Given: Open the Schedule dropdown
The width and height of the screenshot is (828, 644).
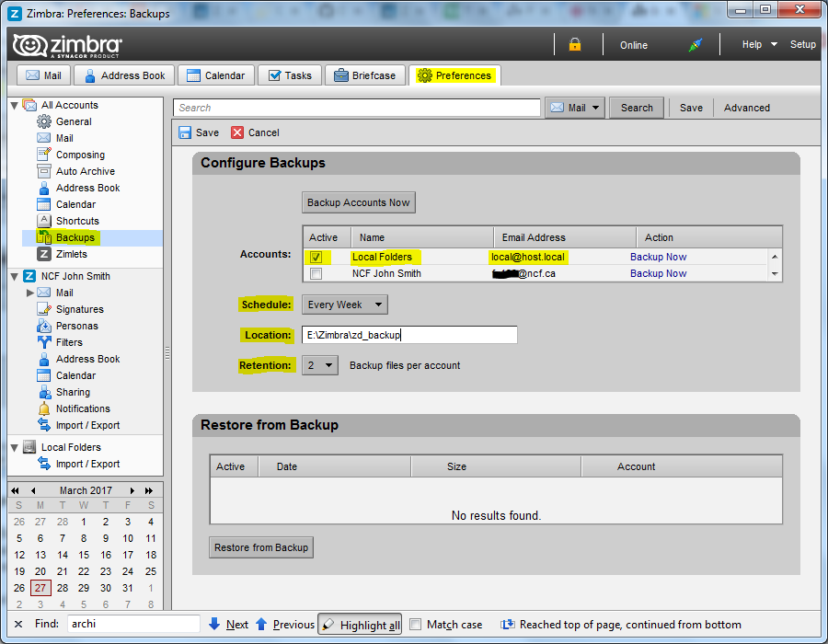Looking at the screenshot, I should pyautogui.click(x=345, y=305).
